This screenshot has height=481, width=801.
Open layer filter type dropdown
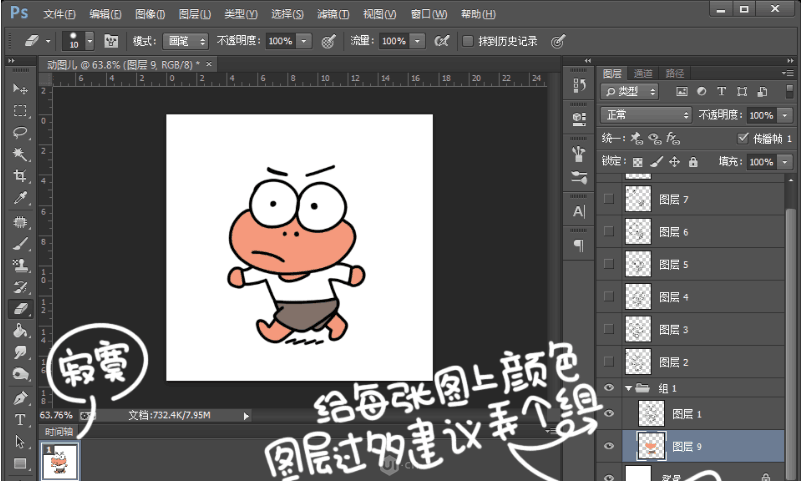629,91
